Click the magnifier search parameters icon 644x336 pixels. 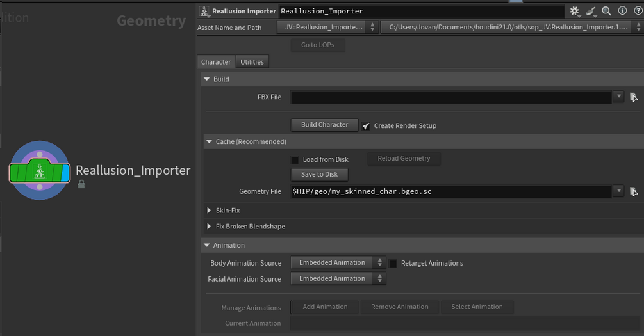(606, 11)
